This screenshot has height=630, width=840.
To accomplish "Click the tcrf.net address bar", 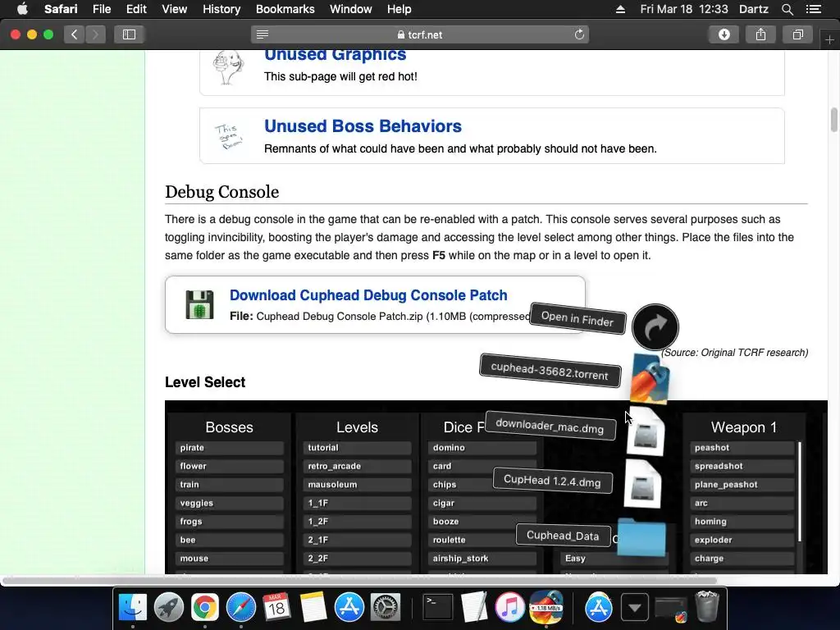I will (420, 34).
